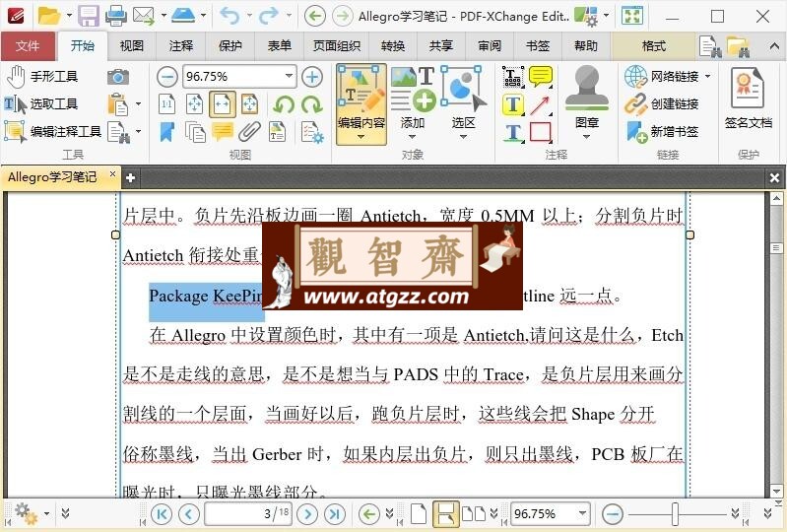The width and height of the screenshot is (787, 532).
Task: Add a new document tab with plus
Action: pyautogui.click(x=130, y=177)
